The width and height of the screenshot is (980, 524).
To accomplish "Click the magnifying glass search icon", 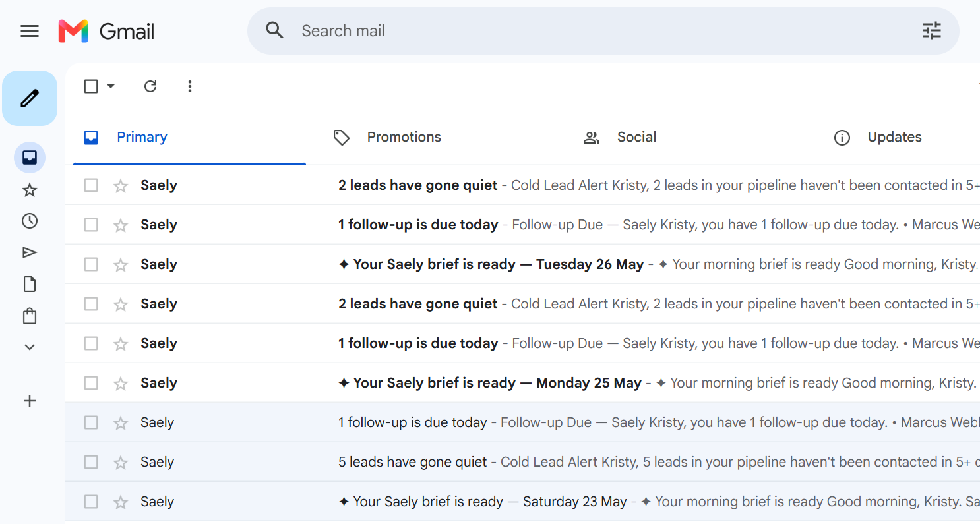I will (274, 30).
